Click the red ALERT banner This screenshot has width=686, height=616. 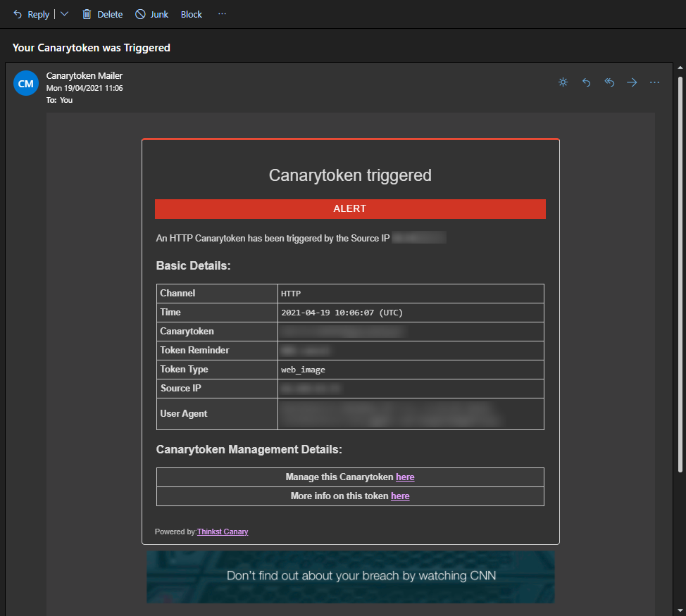click(x=350, y=209)
